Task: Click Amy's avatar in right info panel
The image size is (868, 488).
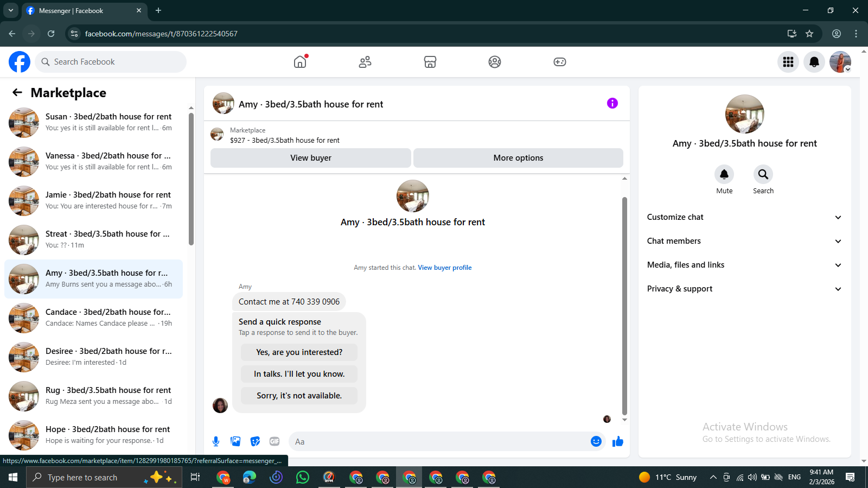Action: 745,114
